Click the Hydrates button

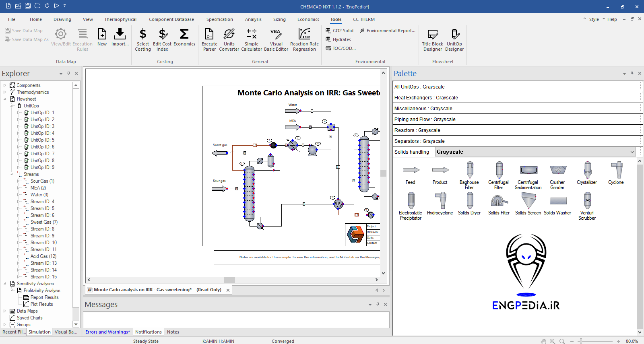coord(338,39)
